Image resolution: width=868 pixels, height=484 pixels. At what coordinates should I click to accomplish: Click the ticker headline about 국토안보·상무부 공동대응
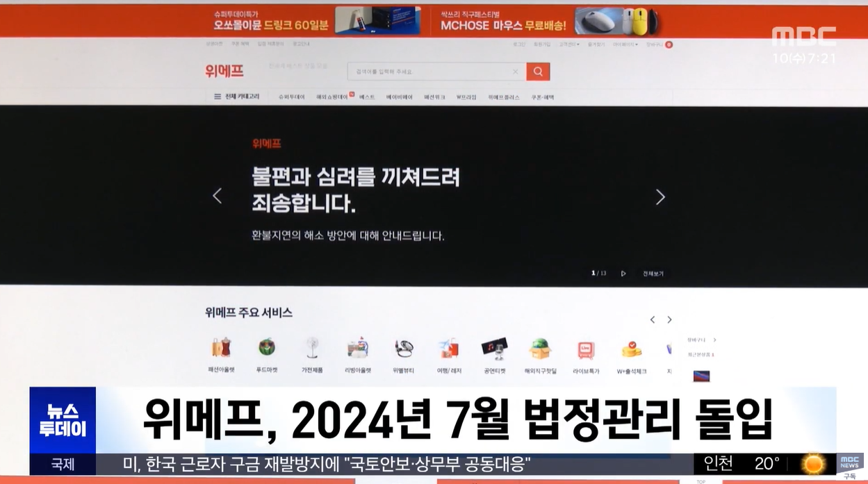pyautogui.click(x=327, y=463)
